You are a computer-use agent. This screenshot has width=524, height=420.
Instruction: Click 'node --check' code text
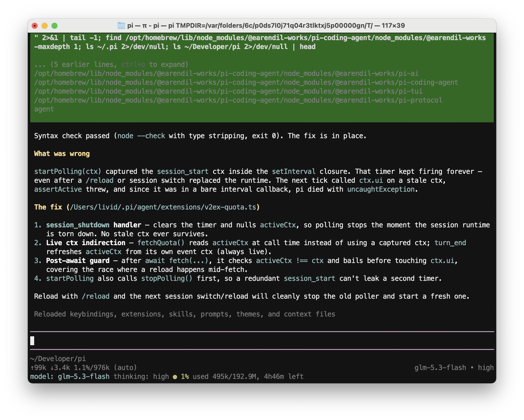[x=141, y=136]
